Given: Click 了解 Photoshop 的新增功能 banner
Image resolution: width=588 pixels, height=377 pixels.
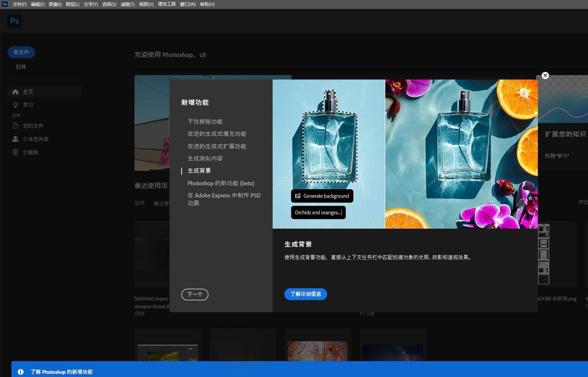Looking at the screenshot, I should point(62,372).
